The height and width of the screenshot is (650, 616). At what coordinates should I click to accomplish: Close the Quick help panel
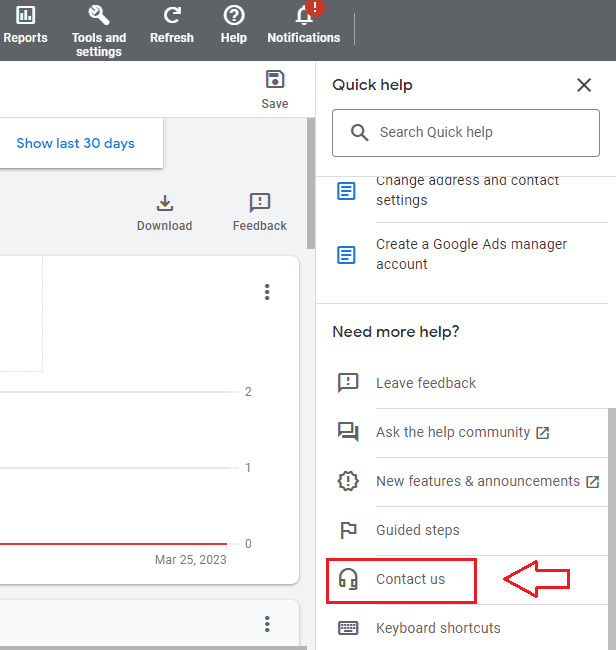click(x=584, y=85)
